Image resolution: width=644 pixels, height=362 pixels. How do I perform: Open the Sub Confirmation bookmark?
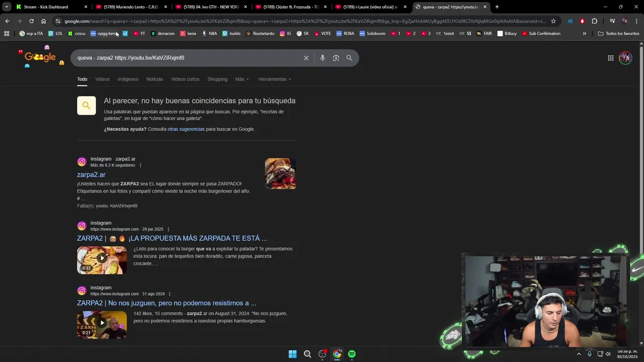541,34
